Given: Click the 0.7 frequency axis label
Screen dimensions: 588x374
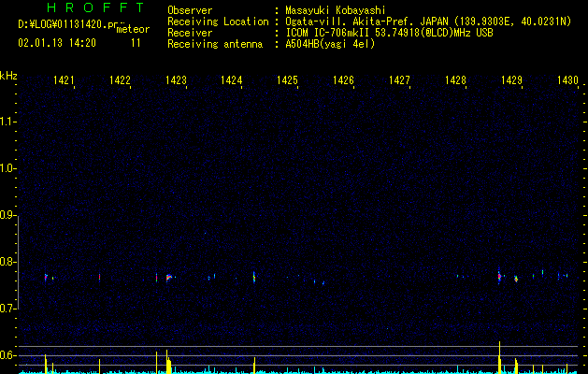Looking at the screenshot, I should [x=7, y=309].
